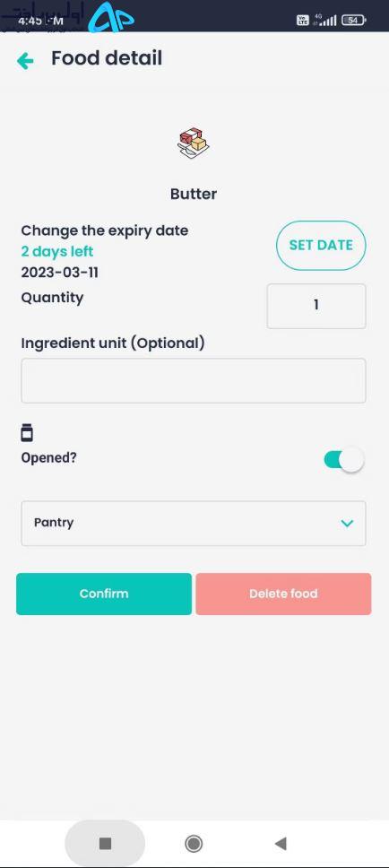The image size is (389, 868).
Task: Tap the 2 days left text
Action: (x=57, y=251)
